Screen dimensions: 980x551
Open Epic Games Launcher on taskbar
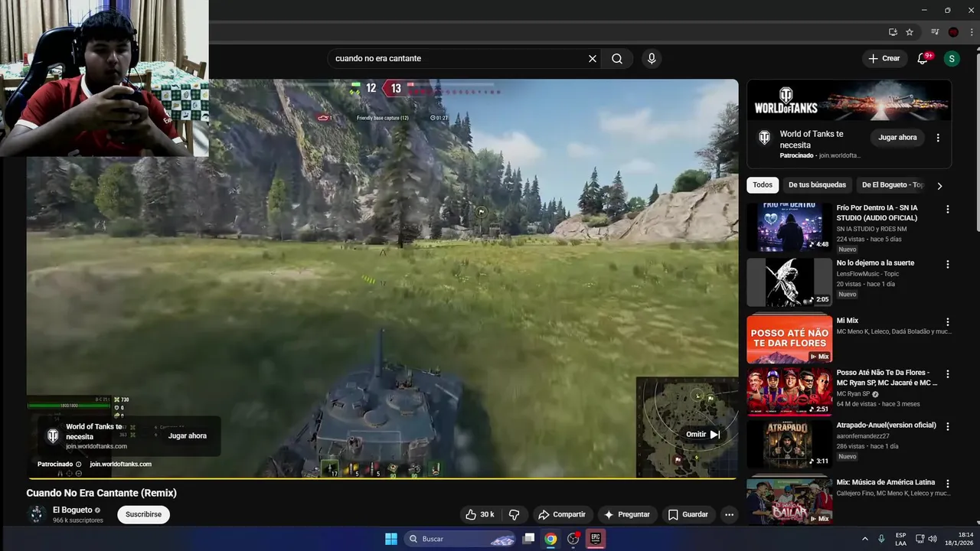(x=595, y=539)
